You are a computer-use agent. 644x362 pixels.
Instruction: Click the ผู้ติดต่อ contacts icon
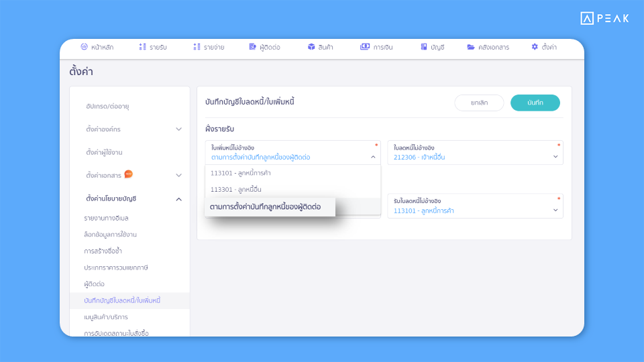pyautogui.click(x=253, y=47)
